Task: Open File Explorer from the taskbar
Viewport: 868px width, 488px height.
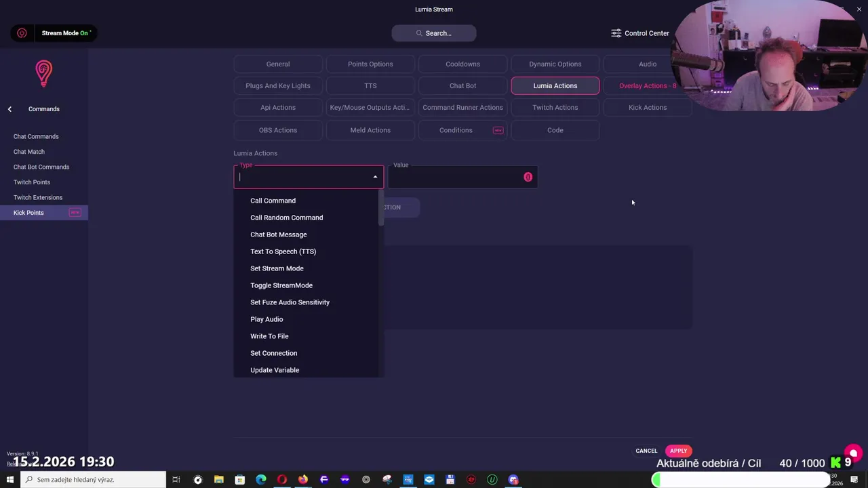Action: click(218, 480)
